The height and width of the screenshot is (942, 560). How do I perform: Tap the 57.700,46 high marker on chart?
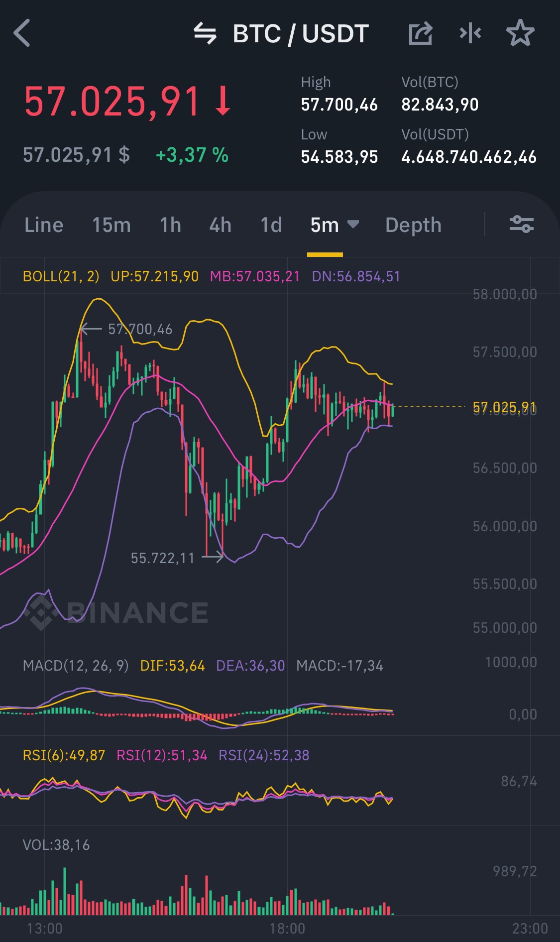coord(140,329)
